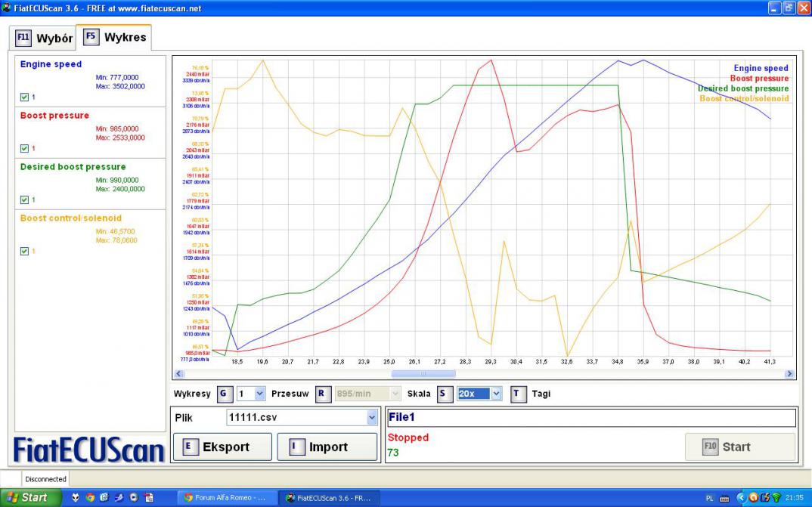Switch to the Forum Alfa Romeo taskbar window
The image size is (812, 507).
226,498
